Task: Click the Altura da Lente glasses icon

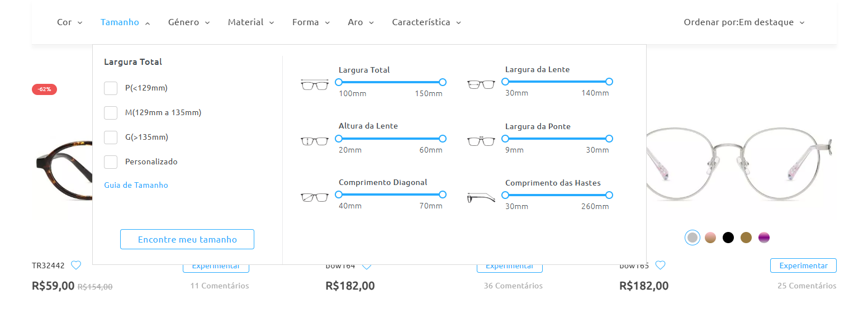Action: [315, 141]
